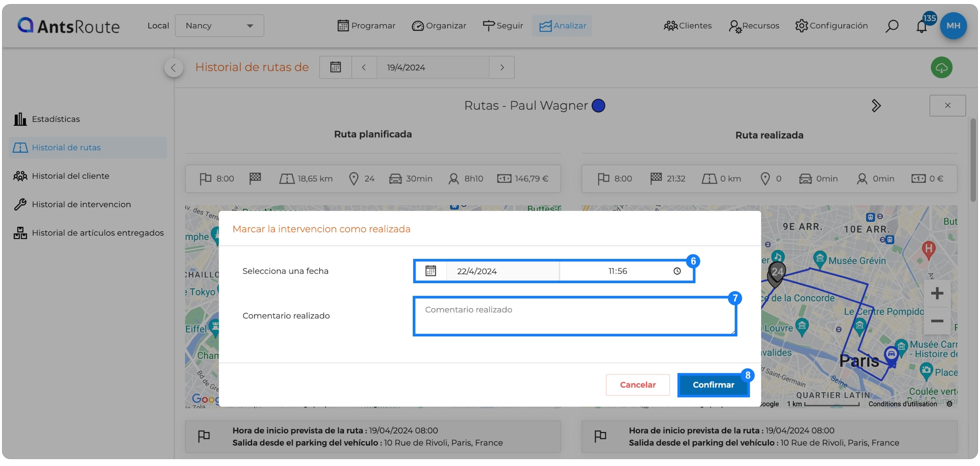
Task: Collapse the left sidebar panel
Action: pos(174,67)
